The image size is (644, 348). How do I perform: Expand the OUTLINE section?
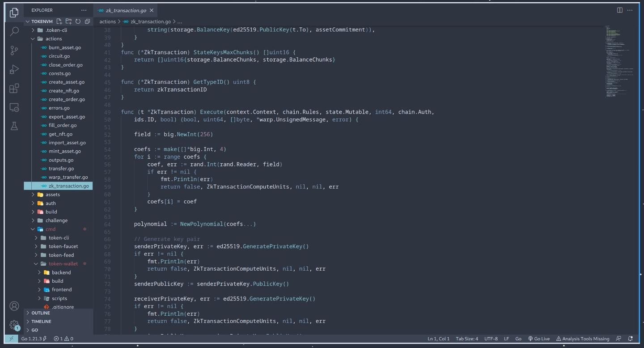(58, 313)
